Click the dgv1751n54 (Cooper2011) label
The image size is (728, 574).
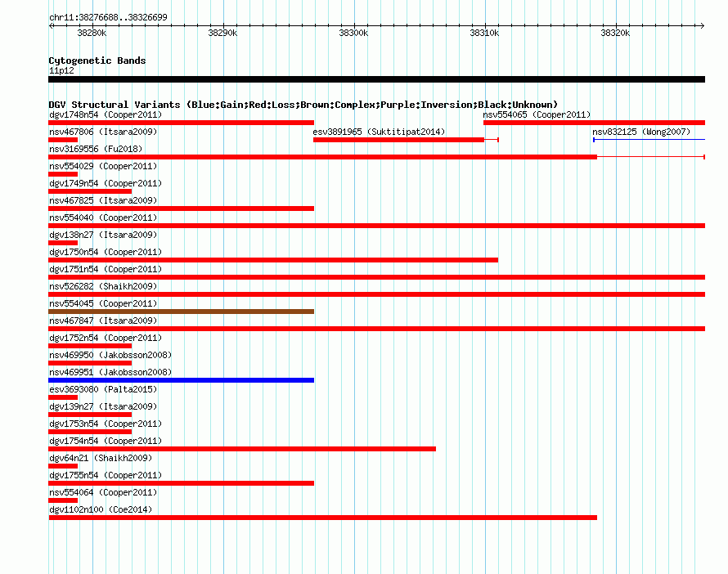106,269
